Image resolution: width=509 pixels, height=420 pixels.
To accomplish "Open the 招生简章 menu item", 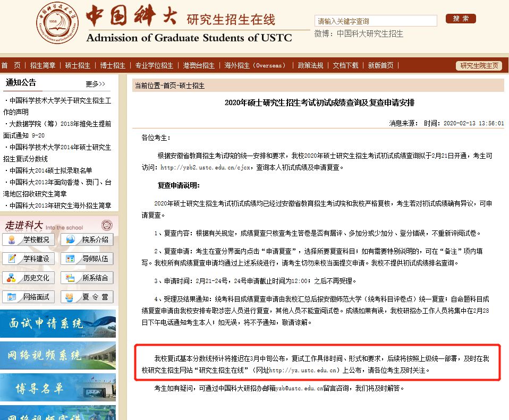I will click(x=43, y=65).
